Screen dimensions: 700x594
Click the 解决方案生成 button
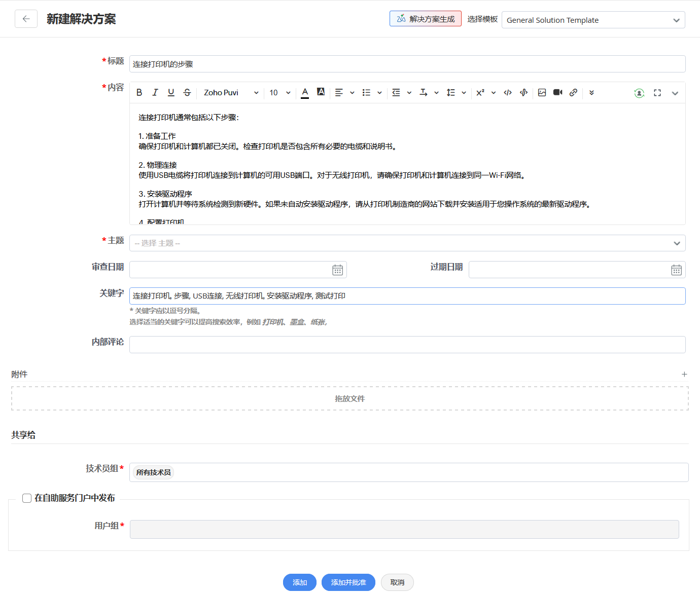click(425, 19)
